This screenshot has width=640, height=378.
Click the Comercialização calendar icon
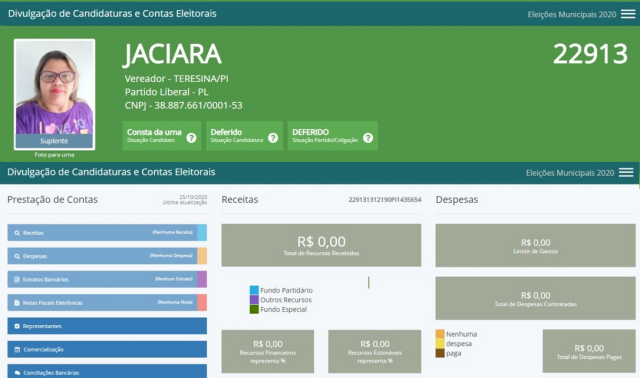[17, 349]
